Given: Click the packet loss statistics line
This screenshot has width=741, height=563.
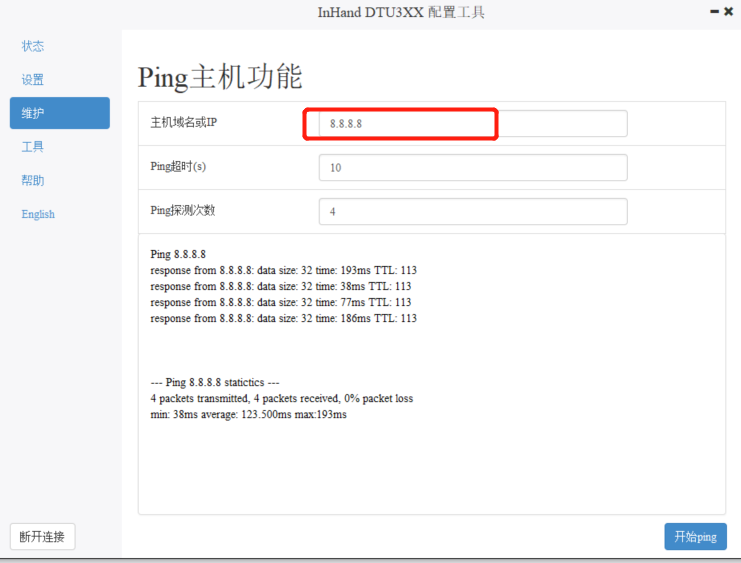Looking at the screenshot, I should (281, 398).
